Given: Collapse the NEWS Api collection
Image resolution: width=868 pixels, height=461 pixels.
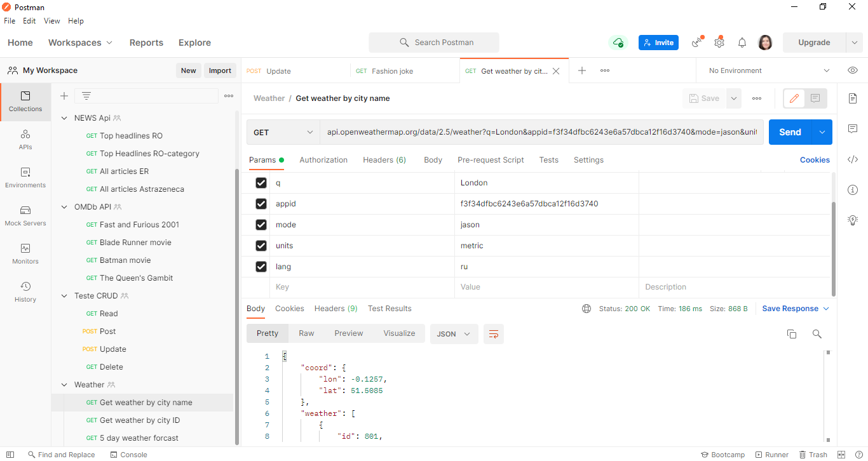Looking at the screenshot, I should coord(64,118).
